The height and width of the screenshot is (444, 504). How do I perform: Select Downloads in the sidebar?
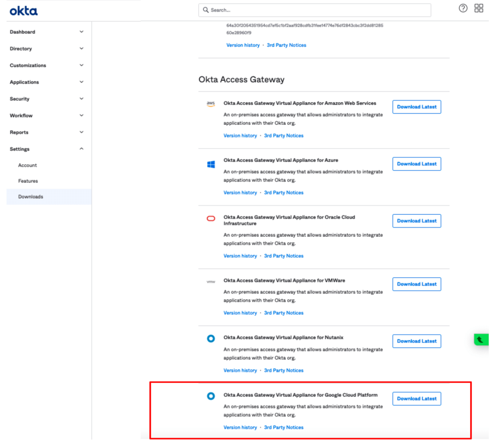(x=30, y=197)
